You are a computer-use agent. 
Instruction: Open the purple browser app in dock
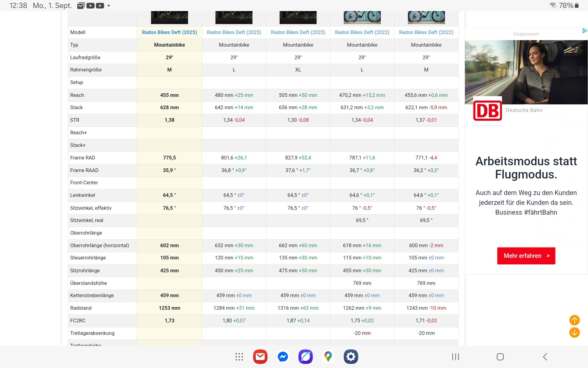(305, 357)
